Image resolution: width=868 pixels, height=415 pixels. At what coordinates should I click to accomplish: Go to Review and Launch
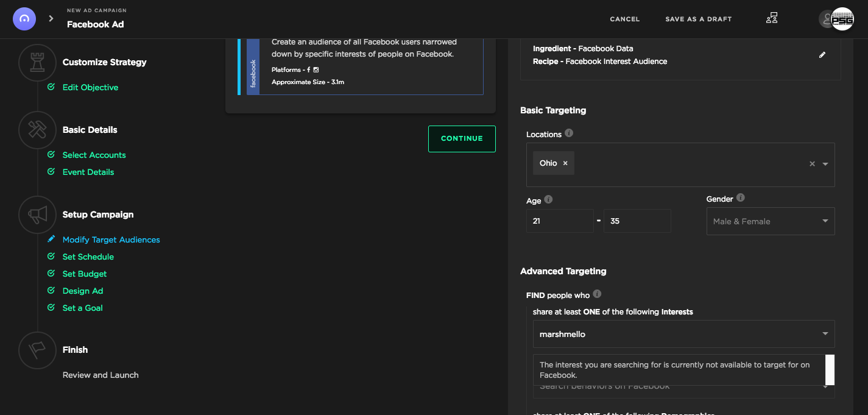[101, 375]
